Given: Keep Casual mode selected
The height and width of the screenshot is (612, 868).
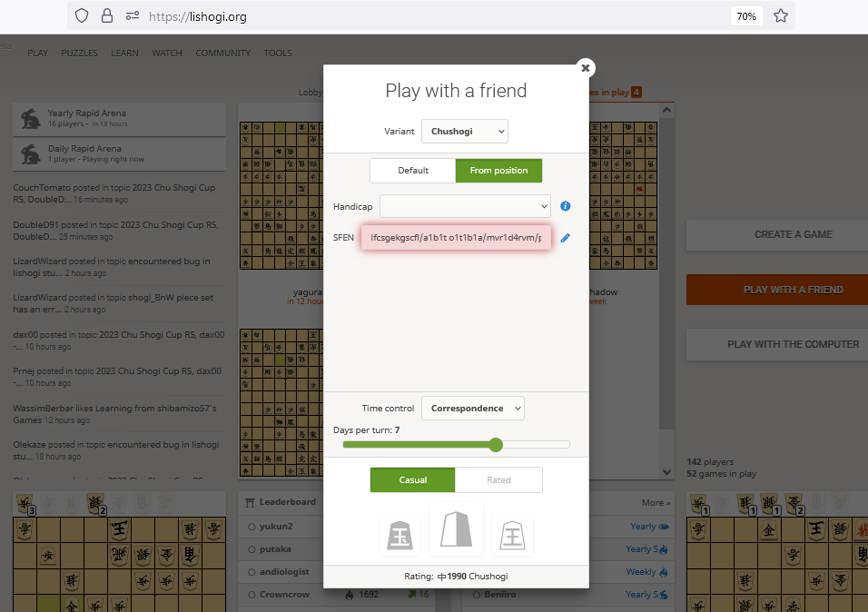Looking at the screenshot, I should tap(412, 479).
